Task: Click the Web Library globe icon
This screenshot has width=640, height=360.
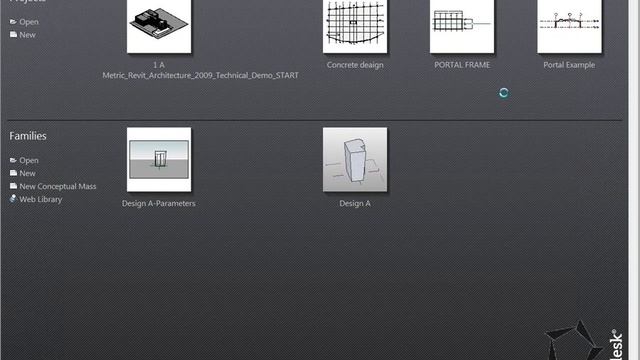Action: click(13, 199)
